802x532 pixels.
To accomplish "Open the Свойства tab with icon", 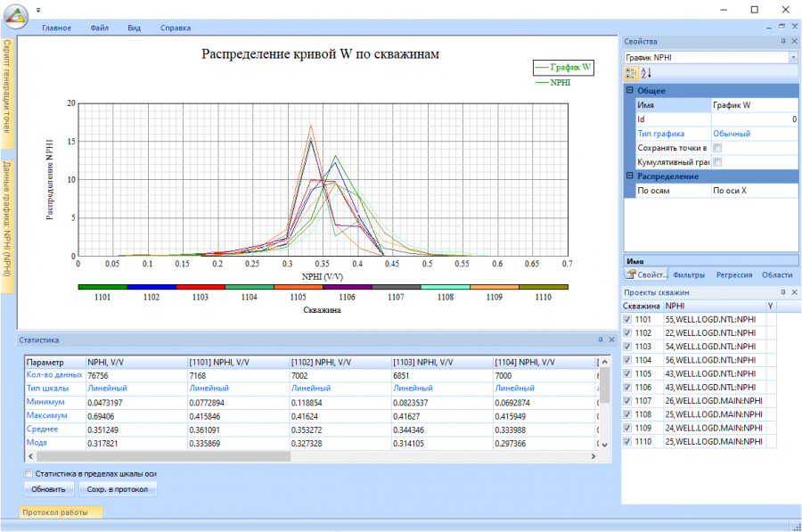I will 646,274.
